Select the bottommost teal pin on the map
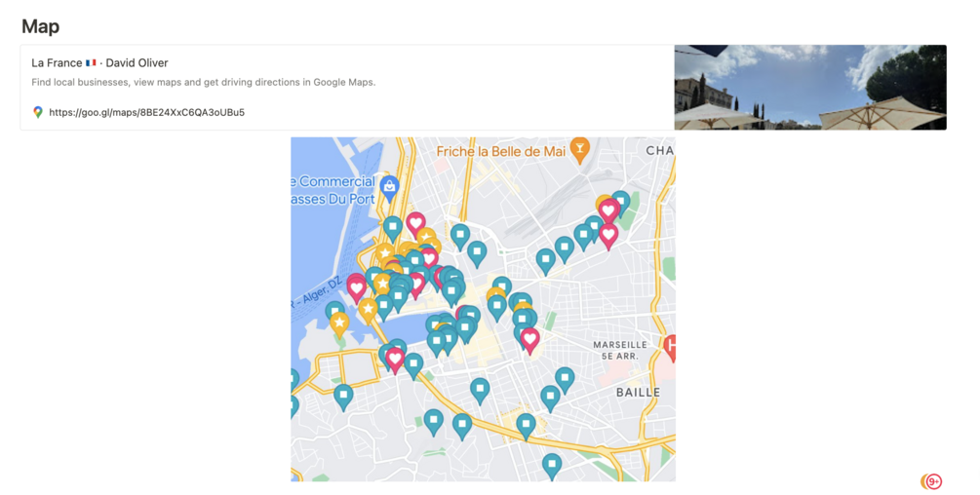Screen dimensions: 980x495 552,464
